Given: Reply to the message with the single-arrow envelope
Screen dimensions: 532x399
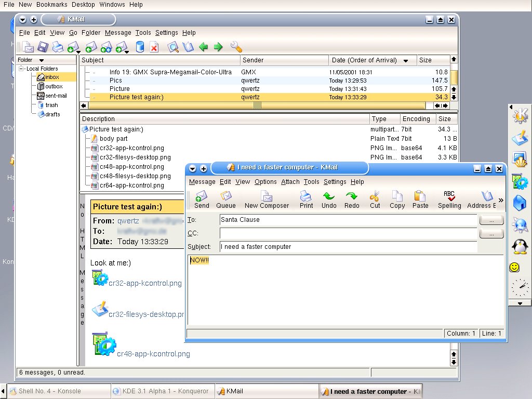Looking at the screenshot, I should click(91, 47).
